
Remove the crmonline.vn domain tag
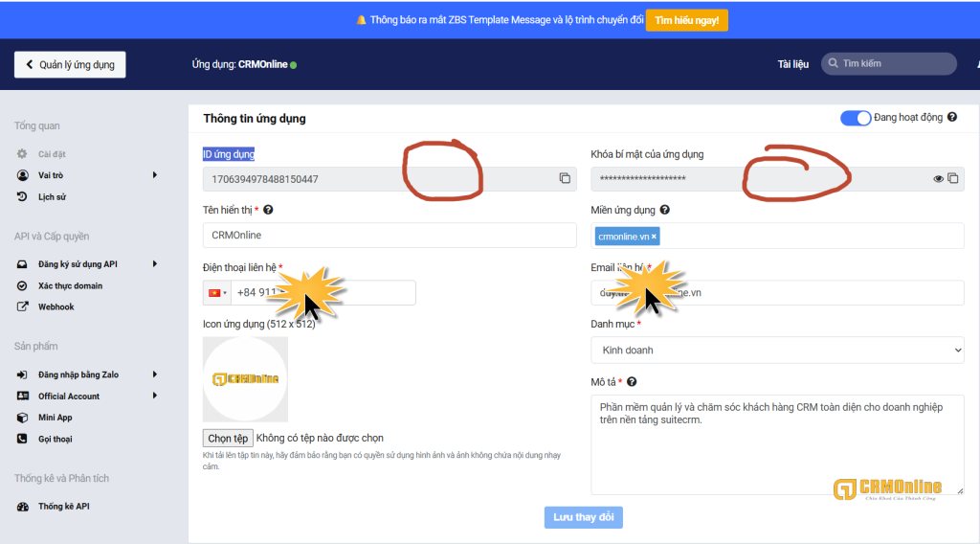pos(654,237)
